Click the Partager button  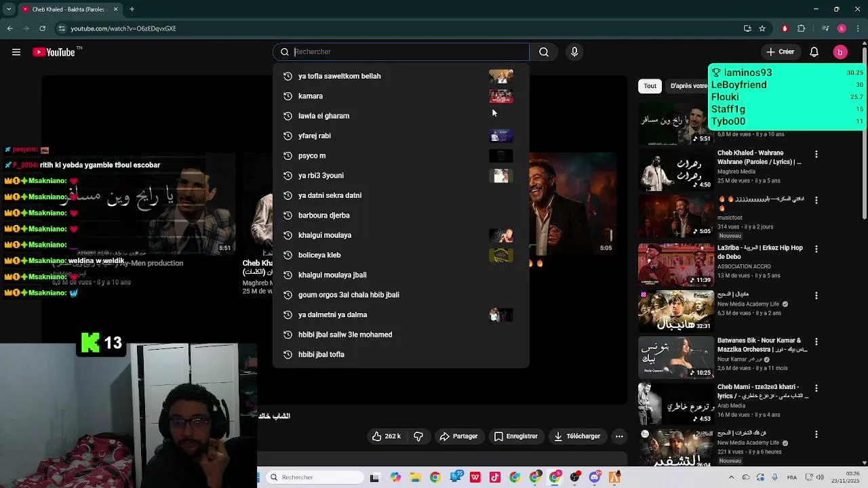pyautogui.click(x=458, y=436)
